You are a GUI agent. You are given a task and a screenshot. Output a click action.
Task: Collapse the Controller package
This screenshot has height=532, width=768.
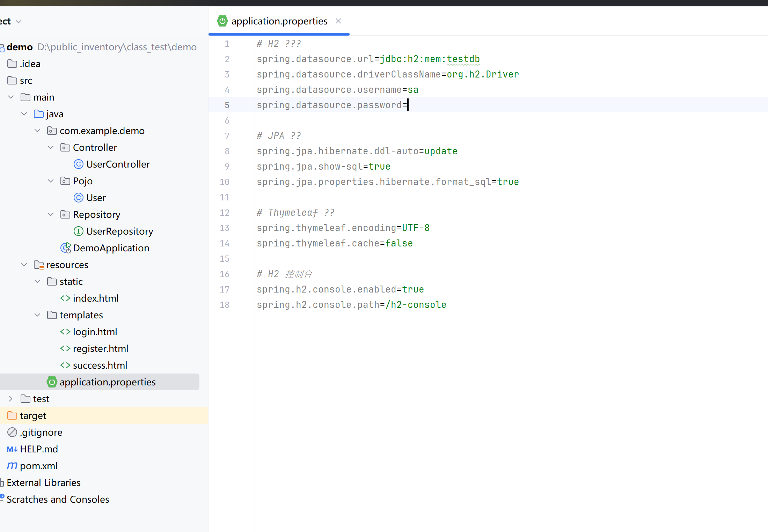tap(51, 147)
